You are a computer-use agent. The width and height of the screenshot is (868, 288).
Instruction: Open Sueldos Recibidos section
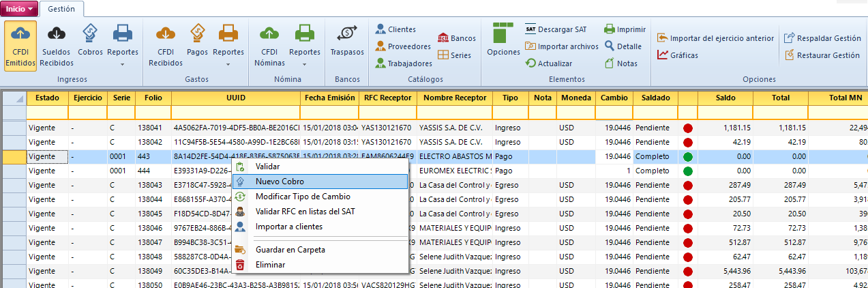[56, 45]
